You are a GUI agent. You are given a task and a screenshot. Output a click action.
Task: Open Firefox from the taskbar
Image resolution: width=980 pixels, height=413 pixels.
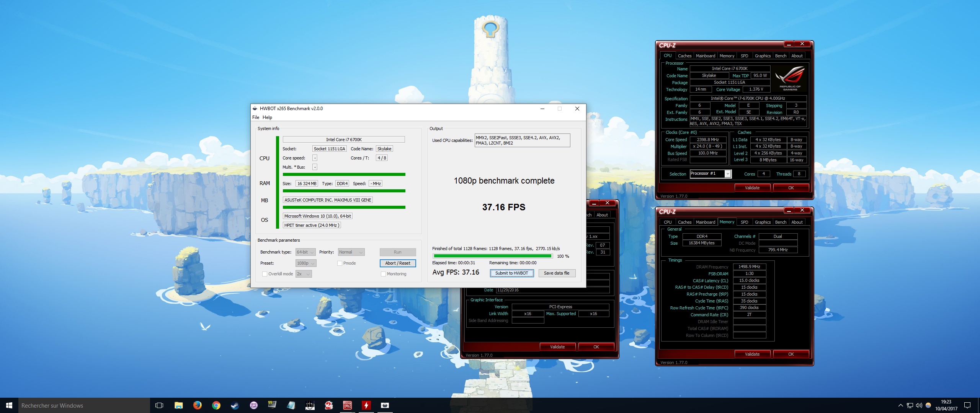coord(198,405)
